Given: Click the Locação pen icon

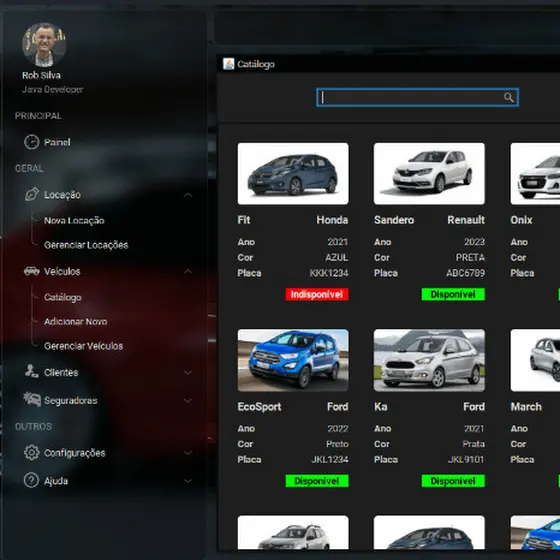Looking at the screenshot, I should click(x=31, y=194).
